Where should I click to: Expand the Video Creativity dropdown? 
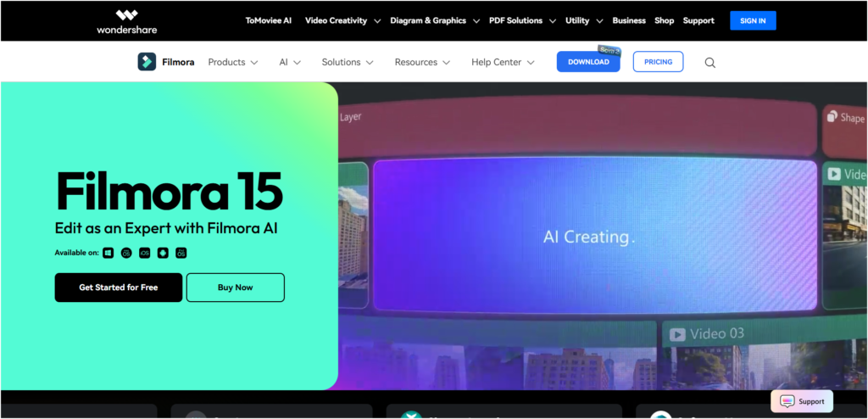coord(342,20)
